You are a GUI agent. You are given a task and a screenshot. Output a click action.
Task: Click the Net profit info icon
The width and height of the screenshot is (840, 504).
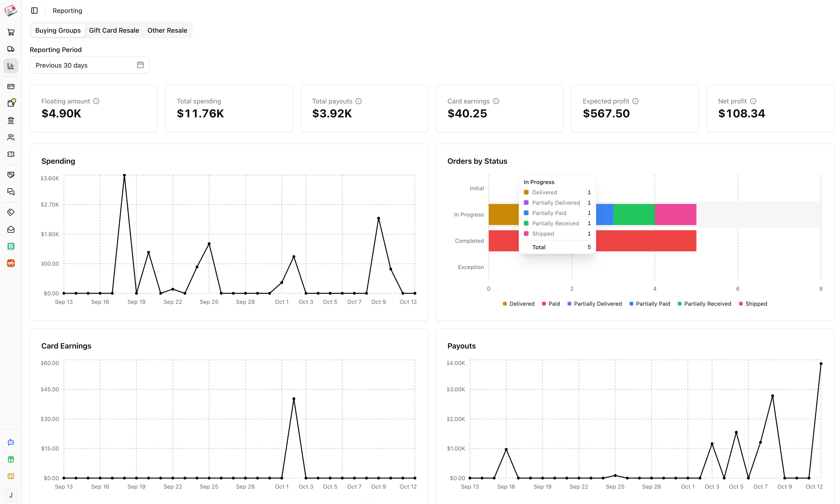[x=753, y=101]
